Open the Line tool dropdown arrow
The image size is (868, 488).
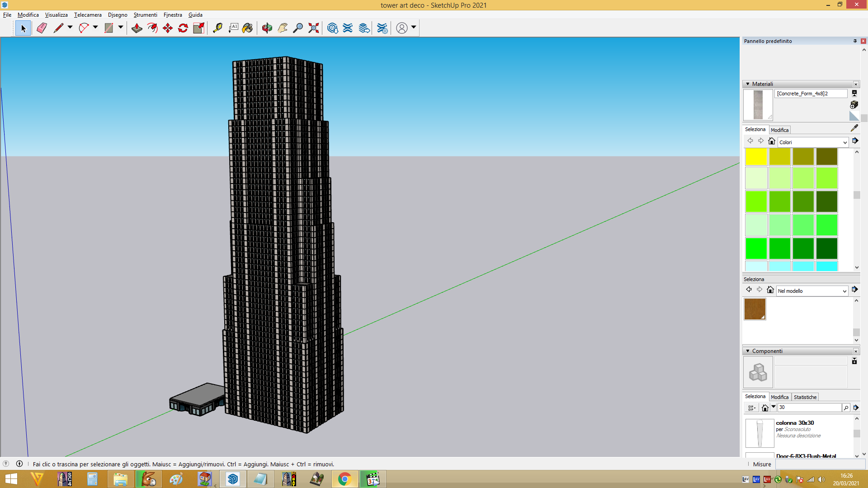point(70,28)
